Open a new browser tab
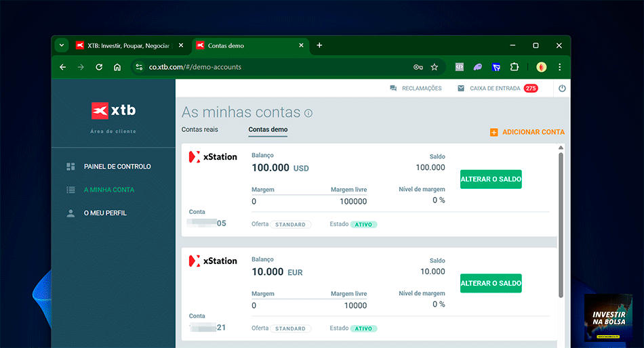 tap(319, 45)
